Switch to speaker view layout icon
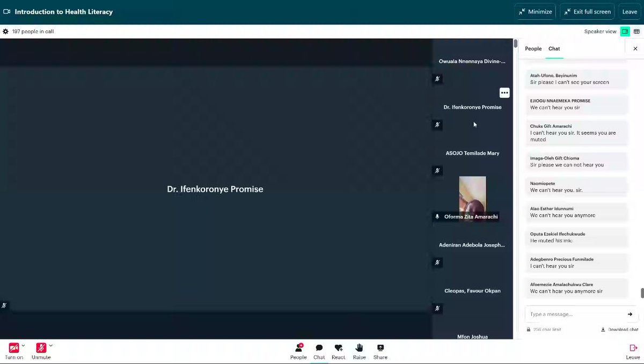644x364 pixels. 625,32
